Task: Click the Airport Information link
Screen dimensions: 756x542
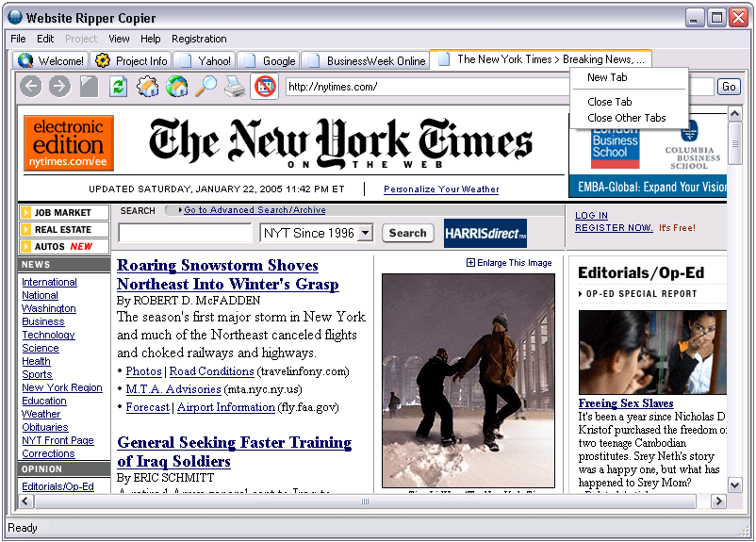Action: (x=226, y=407)
